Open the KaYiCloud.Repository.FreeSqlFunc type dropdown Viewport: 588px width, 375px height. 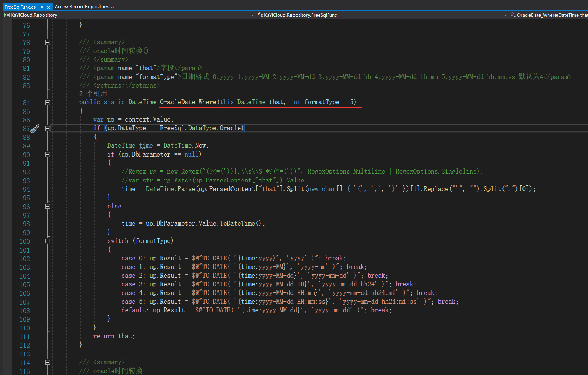point(506,15)
